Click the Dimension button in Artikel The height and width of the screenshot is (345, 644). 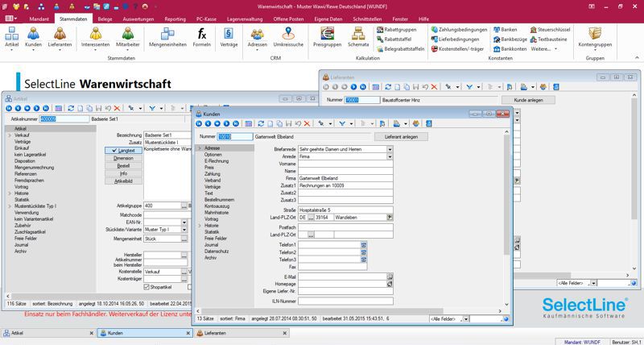coord(124,158)
